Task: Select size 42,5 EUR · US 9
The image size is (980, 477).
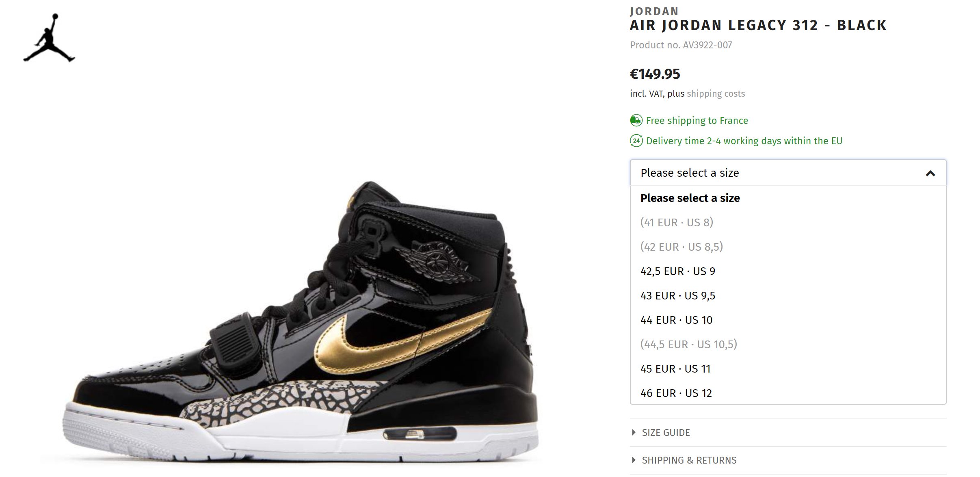Action: pos(788,271)
